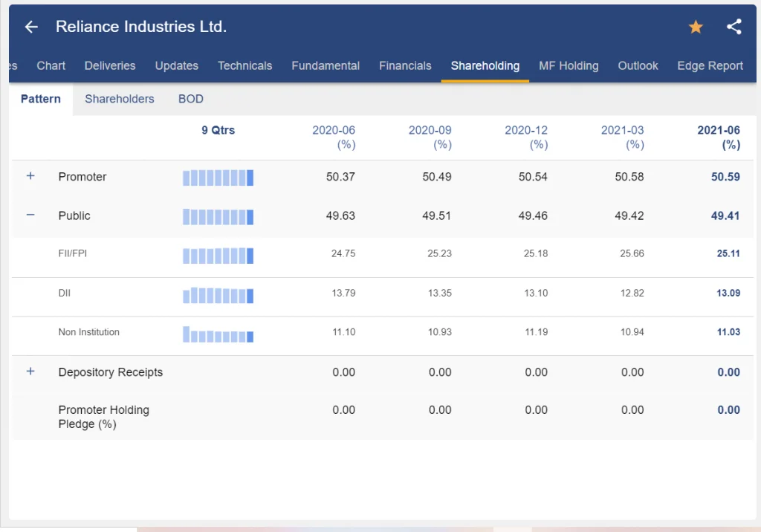The image size is (761, 532).
Task: Select the Pattern sub-tab
Action: click(x=41, y=99)
